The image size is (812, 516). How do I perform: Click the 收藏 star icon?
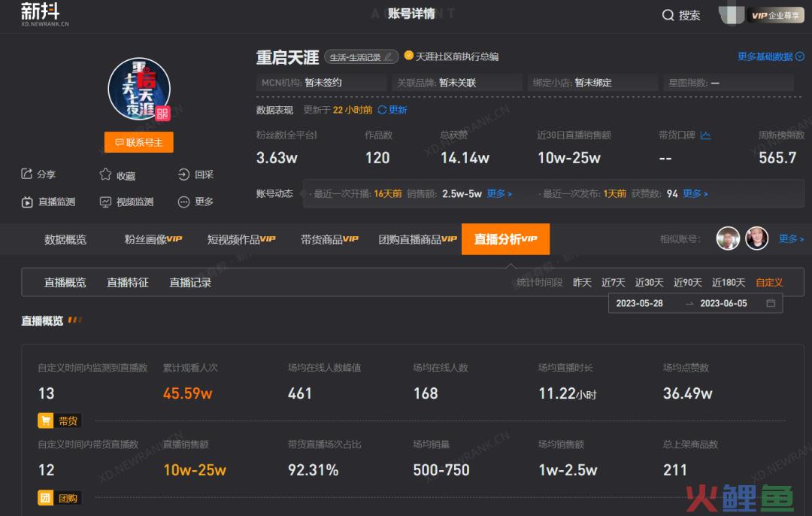[105, 174]
